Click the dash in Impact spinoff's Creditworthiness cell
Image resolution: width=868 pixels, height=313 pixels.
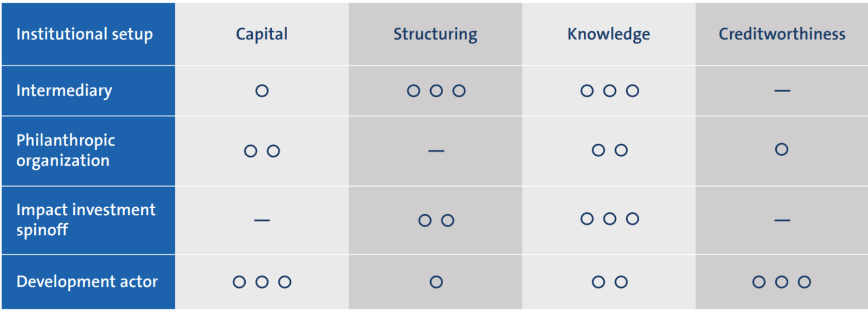point(782,220)
